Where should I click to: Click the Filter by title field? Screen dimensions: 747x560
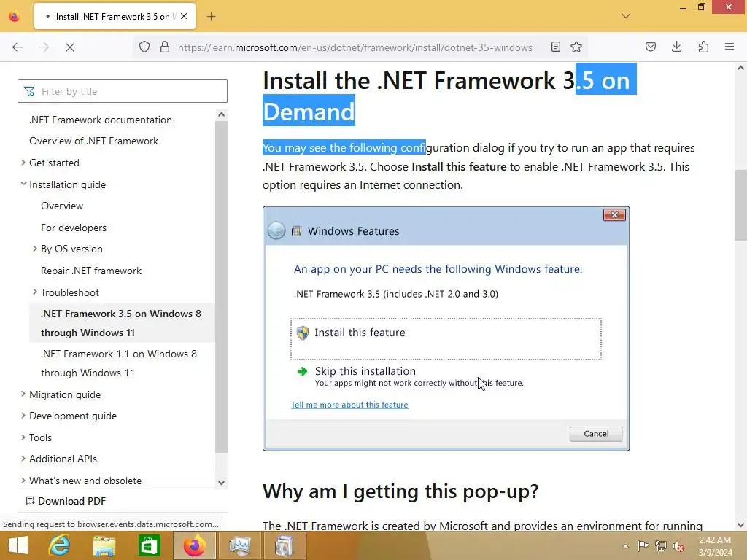123,91
